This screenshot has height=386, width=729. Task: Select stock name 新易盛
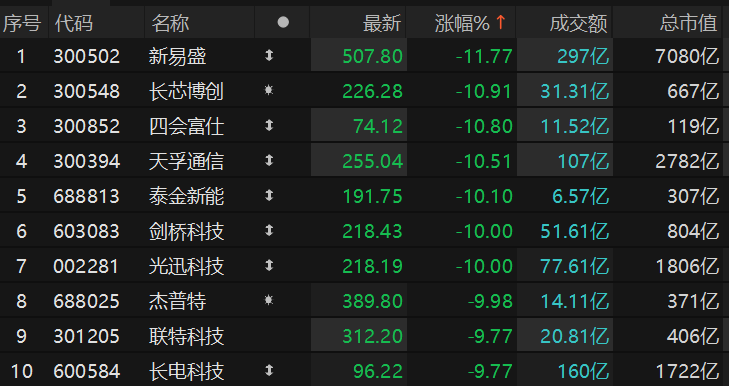[x=178, y=56]
